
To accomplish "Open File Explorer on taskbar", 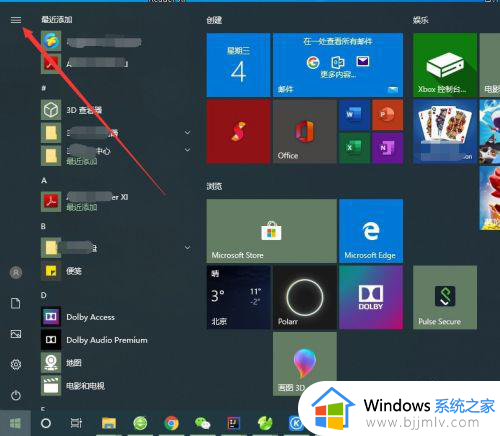I will tap(109, 423).
